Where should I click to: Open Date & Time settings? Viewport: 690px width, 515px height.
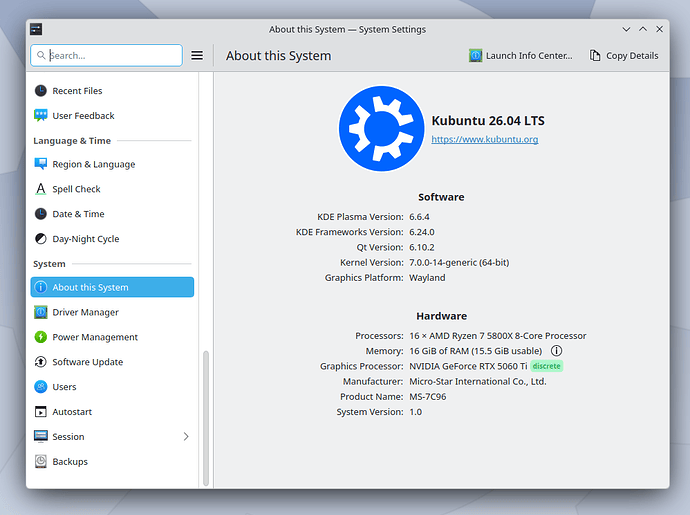tap(112, 214)
